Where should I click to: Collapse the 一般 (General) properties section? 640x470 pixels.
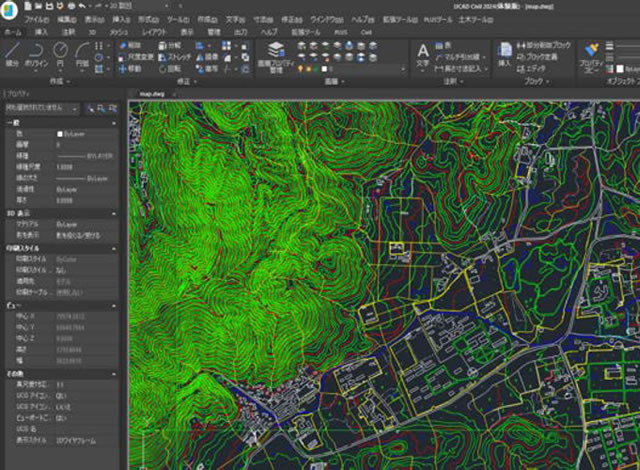pyautogui.click(x=113, y=123)
